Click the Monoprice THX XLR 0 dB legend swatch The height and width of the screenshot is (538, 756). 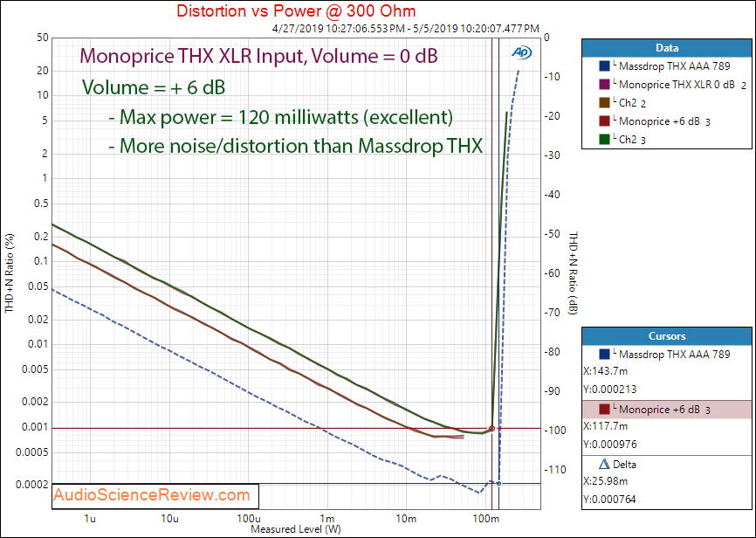point(604,85)
